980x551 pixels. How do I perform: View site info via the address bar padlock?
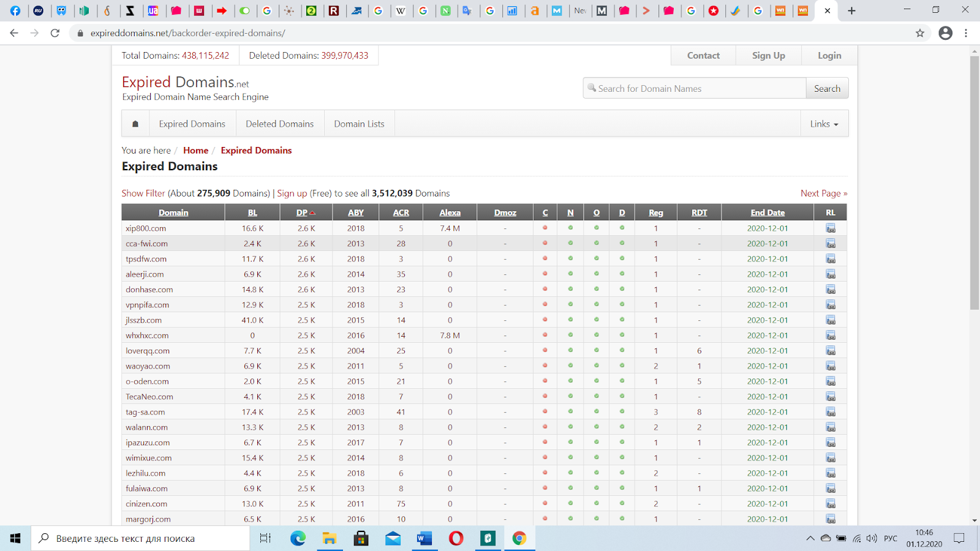pyautogui.click(x=80, y=33)
